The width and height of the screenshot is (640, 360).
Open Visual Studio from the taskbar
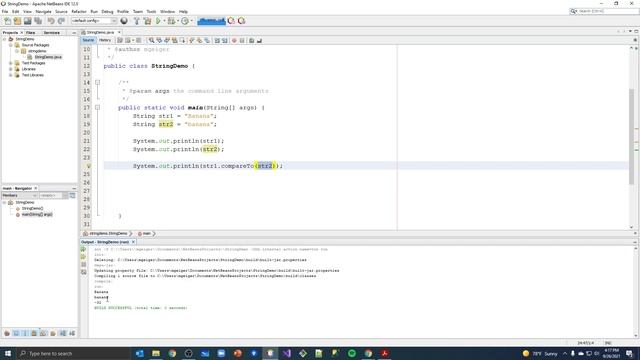pos(287,353)
